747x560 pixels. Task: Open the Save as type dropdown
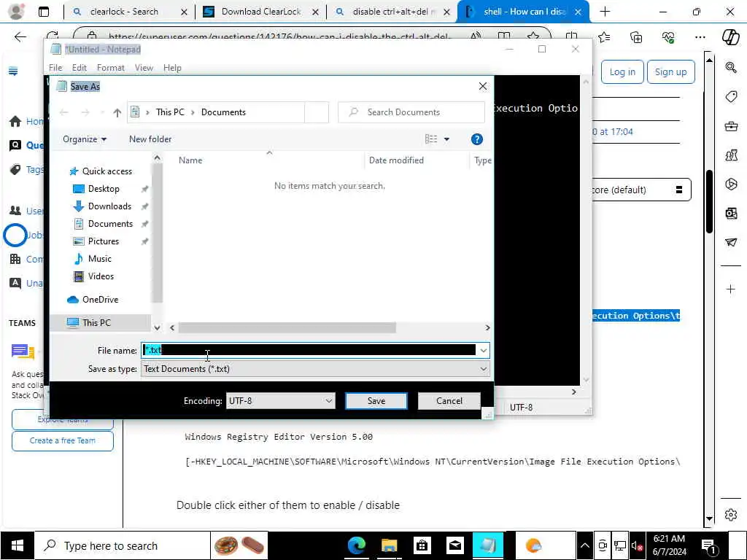coord(315,369)
